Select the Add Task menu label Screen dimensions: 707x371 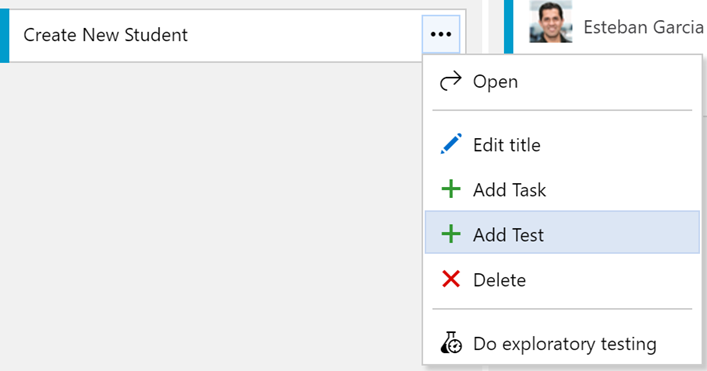509,190
